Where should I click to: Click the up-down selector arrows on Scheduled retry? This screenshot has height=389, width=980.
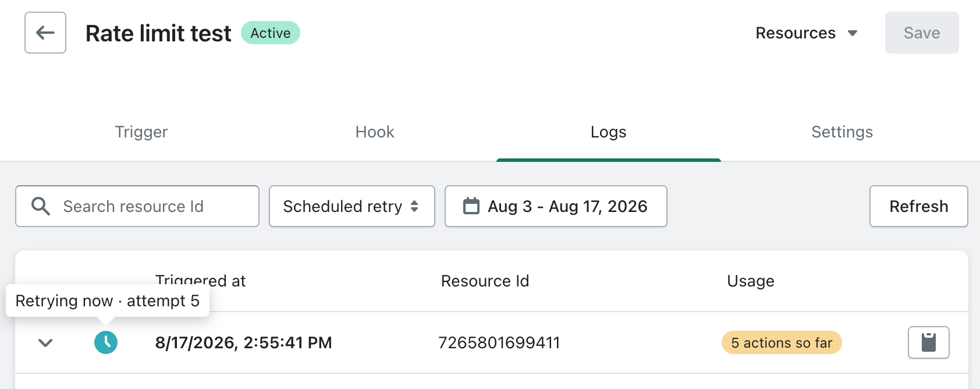pyautogui.click(x=414, y=206)
